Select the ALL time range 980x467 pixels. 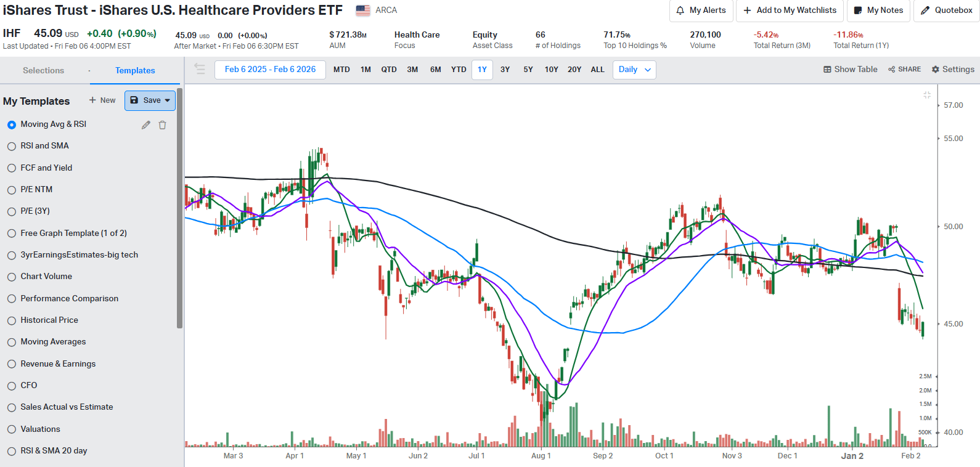pyautogui.click(x=597, y=70)
